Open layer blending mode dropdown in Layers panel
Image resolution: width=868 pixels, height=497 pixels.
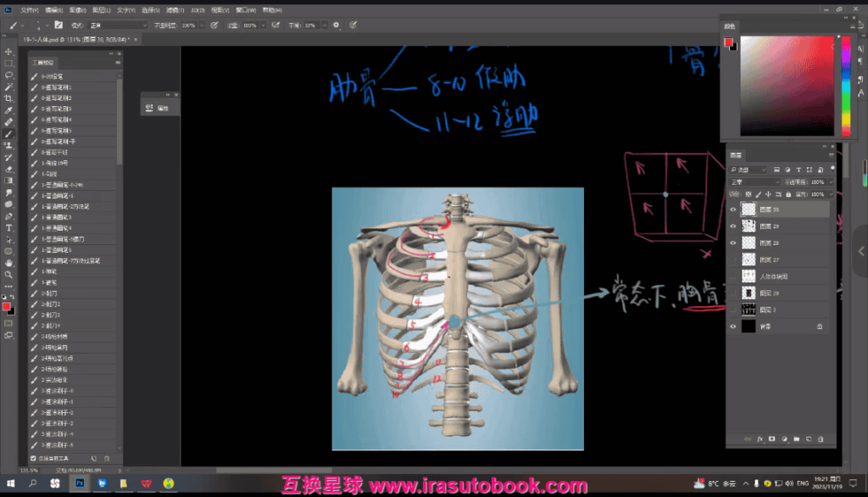(x=754, y=182)
